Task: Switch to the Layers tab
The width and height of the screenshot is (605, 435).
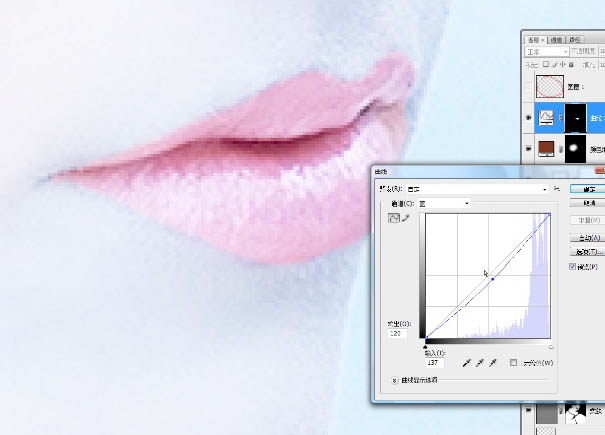Action: coord(534,40)
